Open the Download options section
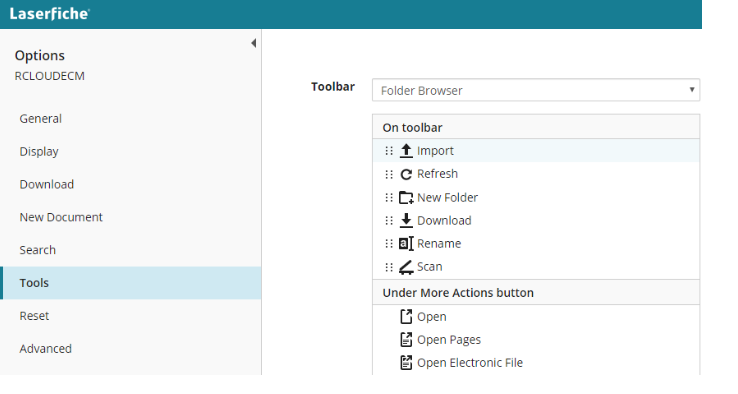Viewport: 738px width, 394px height. click(47, 184)
